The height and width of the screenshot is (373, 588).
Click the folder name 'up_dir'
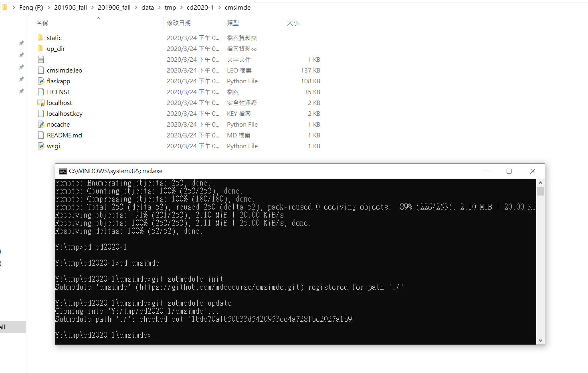pos(56,49)
